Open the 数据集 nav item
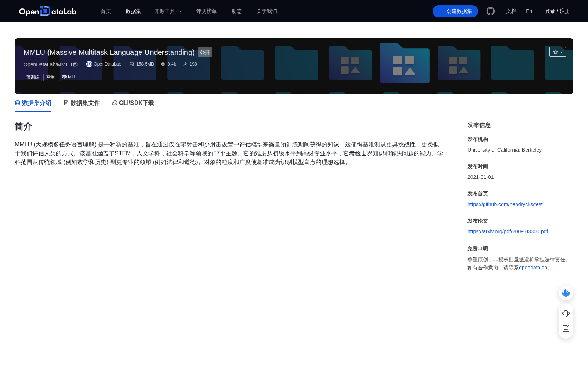The height and width of the screenshot is (368, 588). pos(133,11)
